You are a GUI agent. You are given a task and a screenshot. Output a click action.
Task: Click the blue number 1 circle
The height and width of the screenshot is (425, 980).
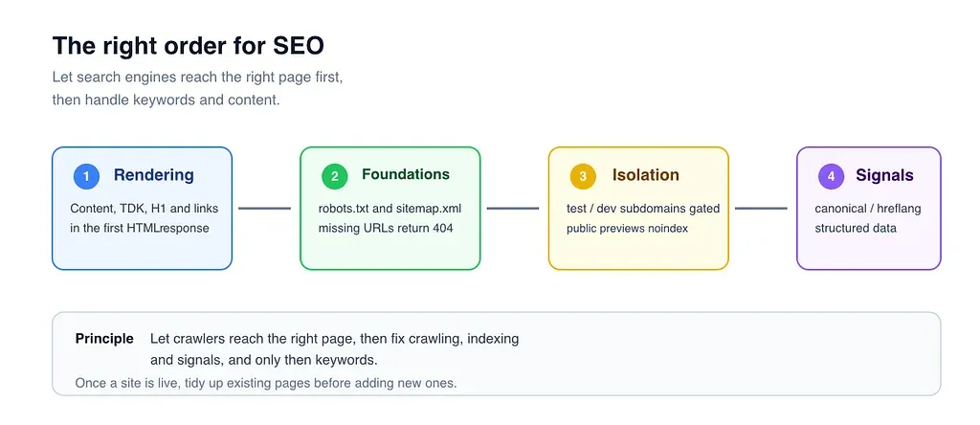(x=86, y=176)
